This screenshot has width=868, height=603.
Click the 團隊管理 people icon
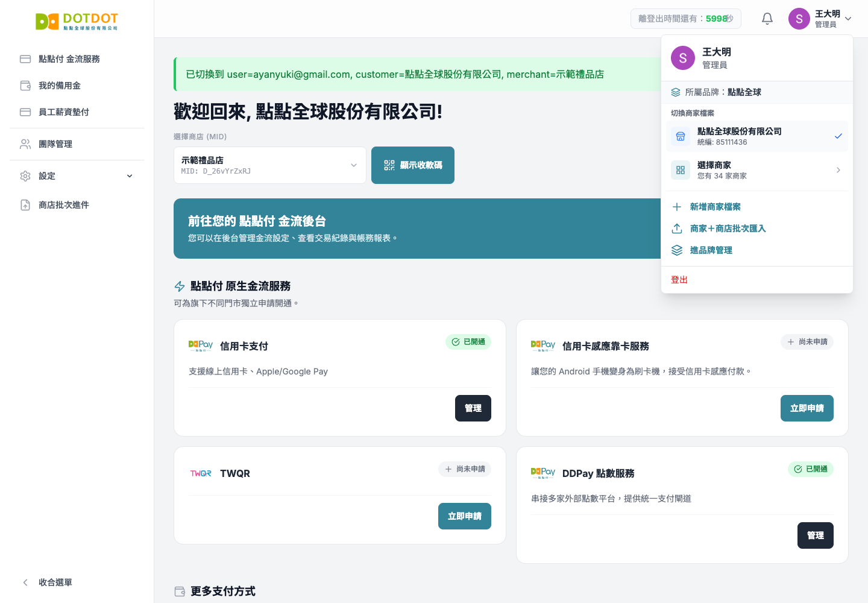coord(25,144)
